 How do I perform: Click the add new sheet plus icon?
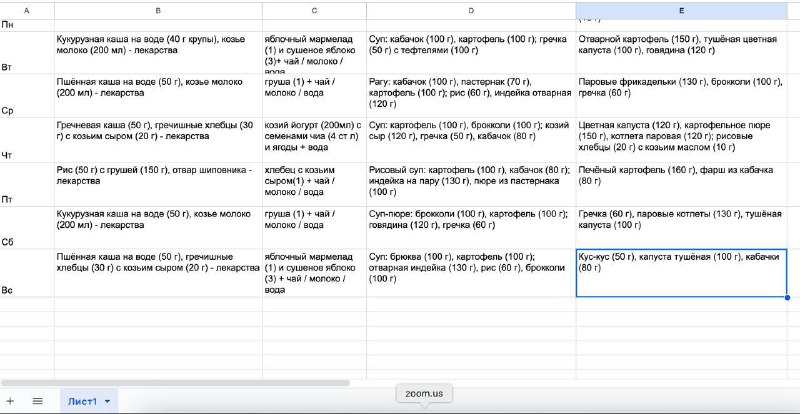(11, 401)
